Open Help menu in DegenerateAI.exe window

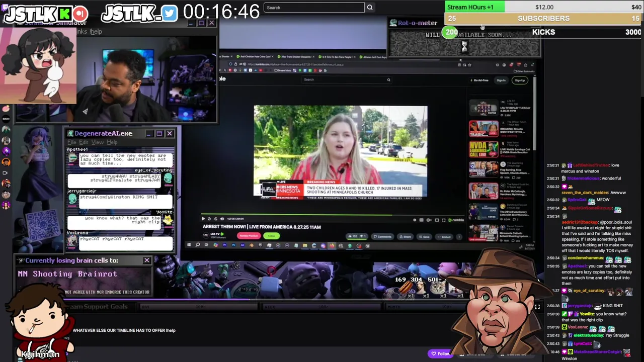112,142
